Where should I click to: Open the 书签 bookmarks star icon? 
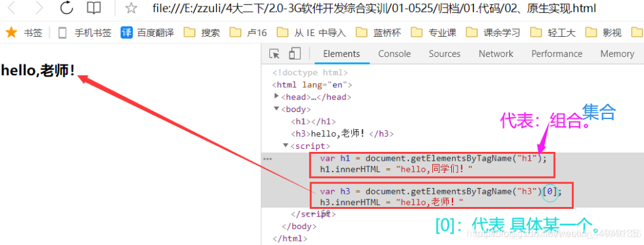[x=11, y=32]
